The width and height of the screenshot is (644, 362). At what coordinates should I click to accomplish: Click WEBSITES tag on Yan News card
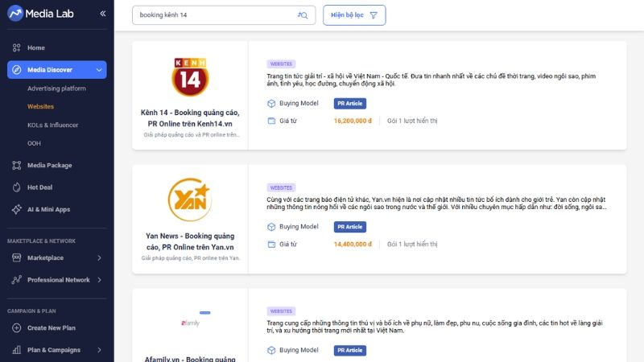[281, 187]
